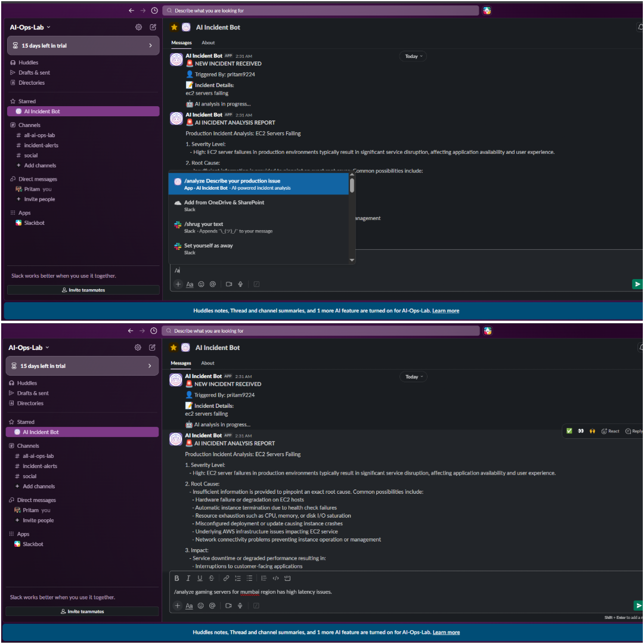Select the /analyze command suggestion
The image size is (644, 644).
(258, 184)
